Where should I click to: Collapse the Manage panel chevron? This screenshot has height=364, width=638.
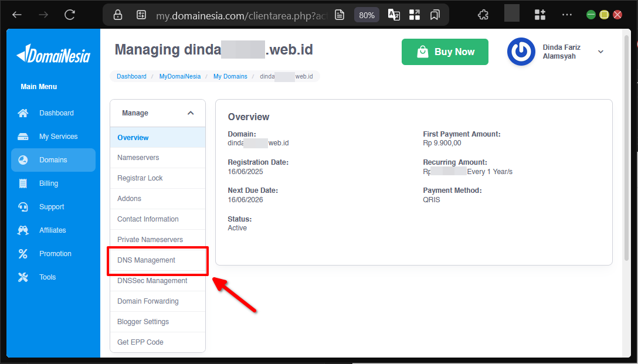[x=190, y=113]
